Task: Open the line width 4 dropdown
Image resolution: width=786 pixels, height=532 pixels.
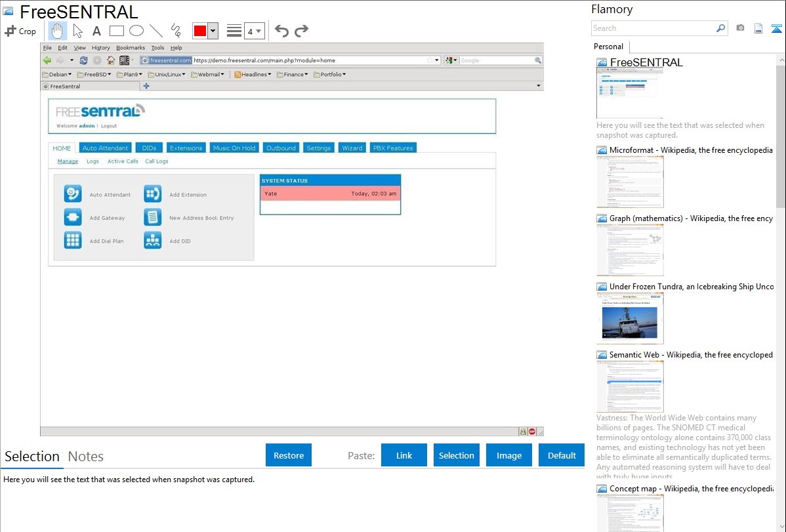Action: pos(254,31)
